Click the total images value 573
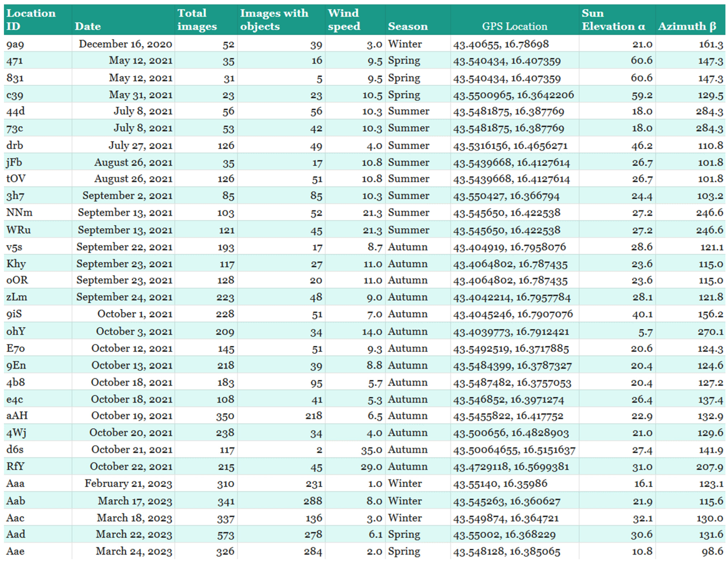The width and height of the screenshot is (728, 564). click(225, 535)
